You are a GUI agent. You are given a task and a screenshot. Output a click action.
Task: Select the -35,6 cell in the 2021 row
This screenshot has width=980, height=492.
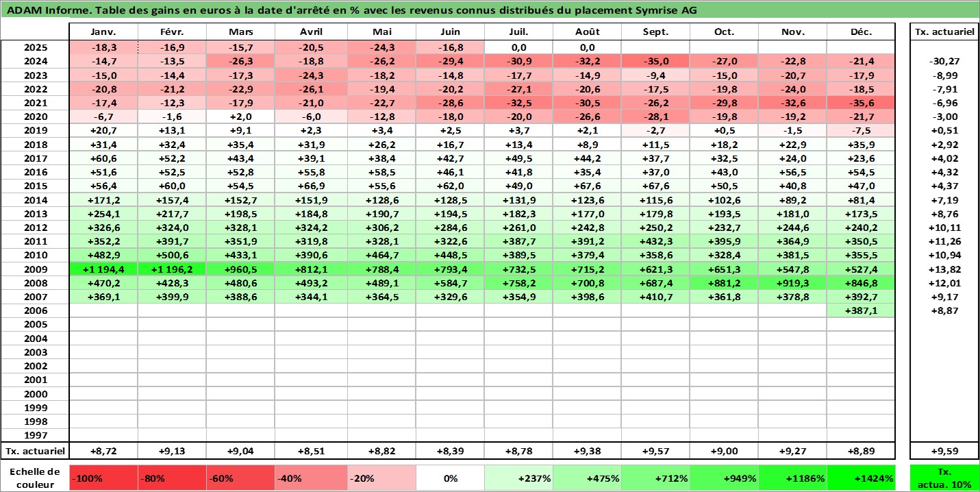[x=862, y=103]
